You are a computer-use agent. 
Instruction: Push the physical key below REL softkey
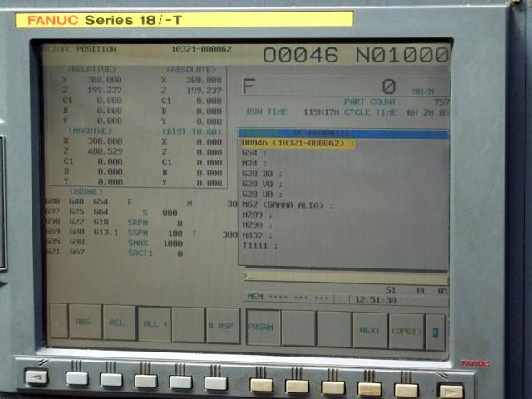111,380
